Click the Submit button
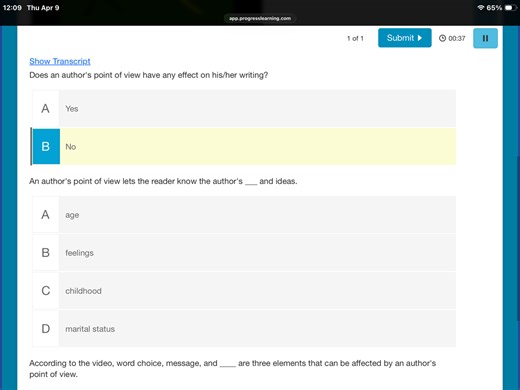The width and height of the screenshot is (520, 390). [x=405, y=38]
